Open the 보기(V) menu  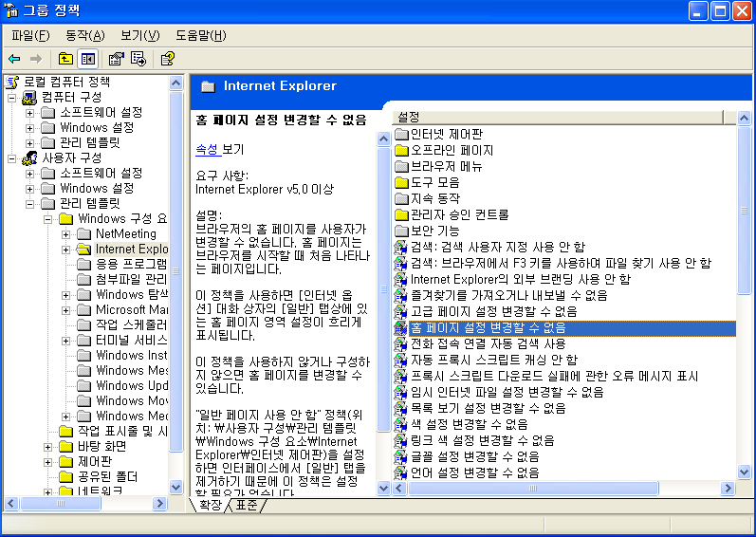click(139, 35)
